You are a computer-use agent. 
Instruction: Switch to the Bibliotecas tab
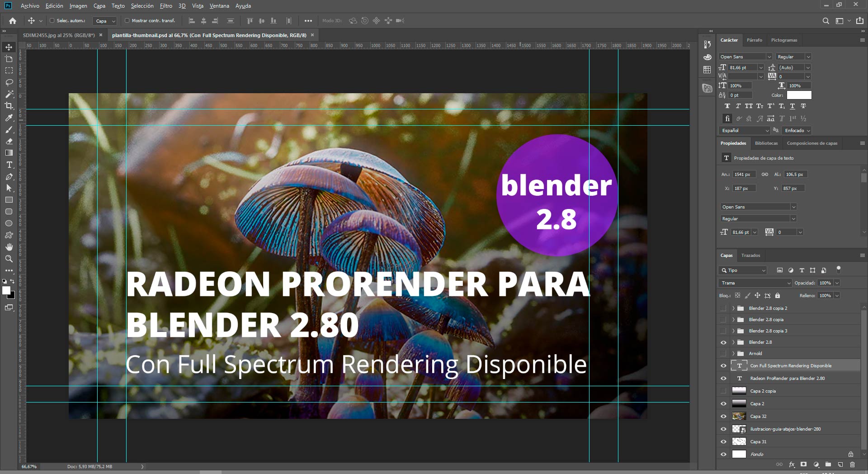point(766,143)
